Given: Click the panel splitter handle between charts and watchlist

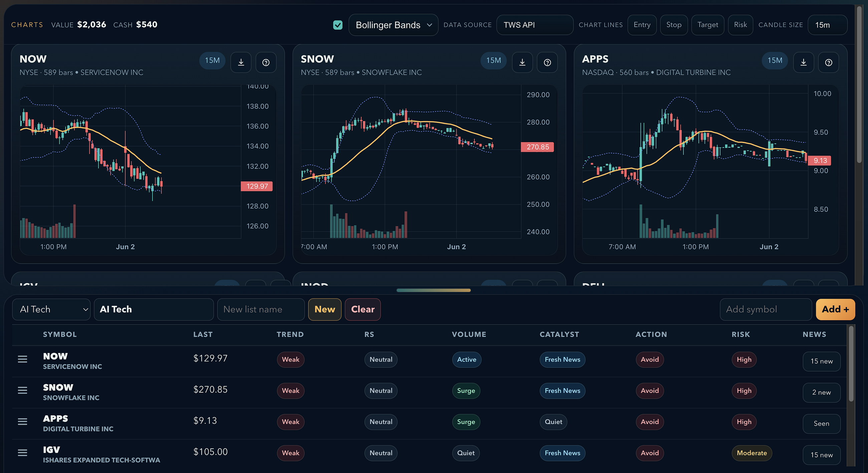Looking at the screenshot, I should [433, 290].
